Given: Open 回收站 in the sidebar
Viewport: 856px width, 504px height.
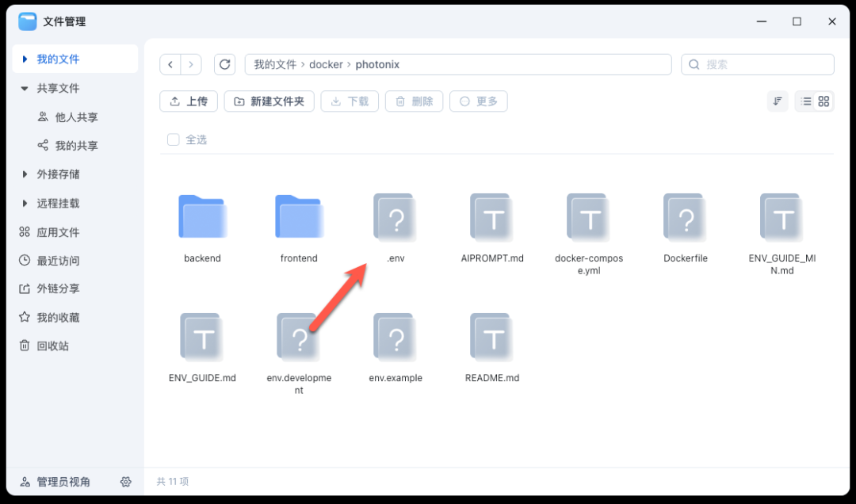Looking at the screenshot, I should 52,346.
